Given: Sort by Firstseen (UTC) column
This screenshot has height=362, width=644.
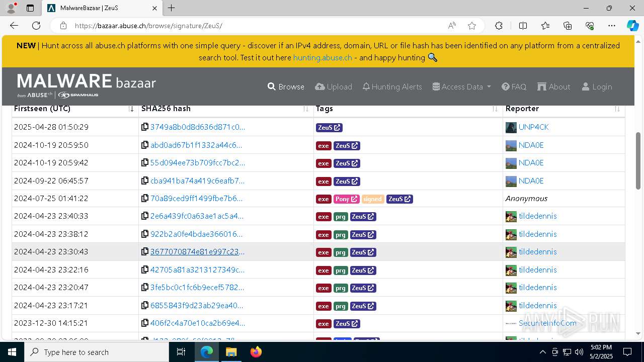Looking at the screenshot, I should click(x=74, y=109).
